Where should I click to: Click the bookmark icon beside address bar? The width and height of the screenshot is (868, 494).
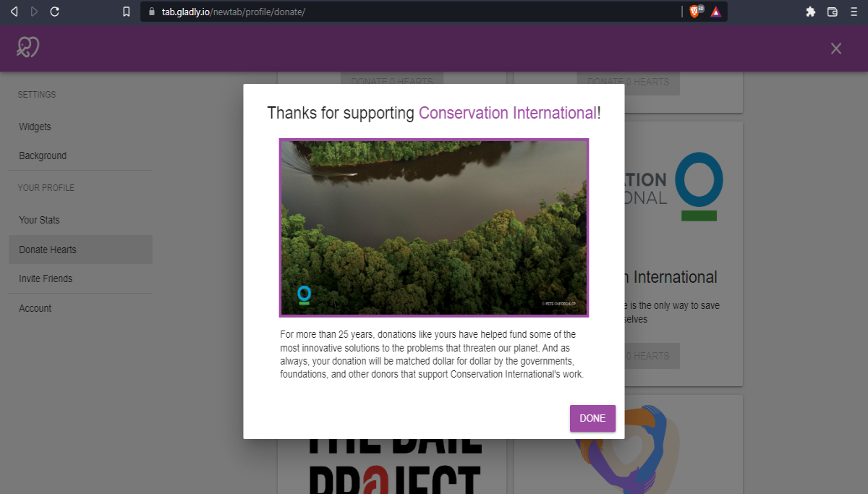pos(127,12)
